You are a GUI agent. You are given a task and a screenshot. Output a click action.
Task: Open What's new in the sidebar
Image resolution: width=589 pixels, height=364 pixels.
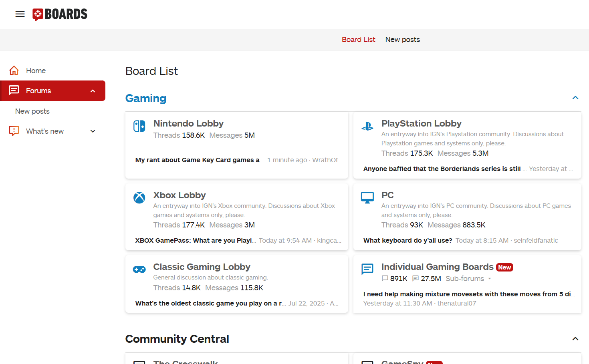point(45,131)
